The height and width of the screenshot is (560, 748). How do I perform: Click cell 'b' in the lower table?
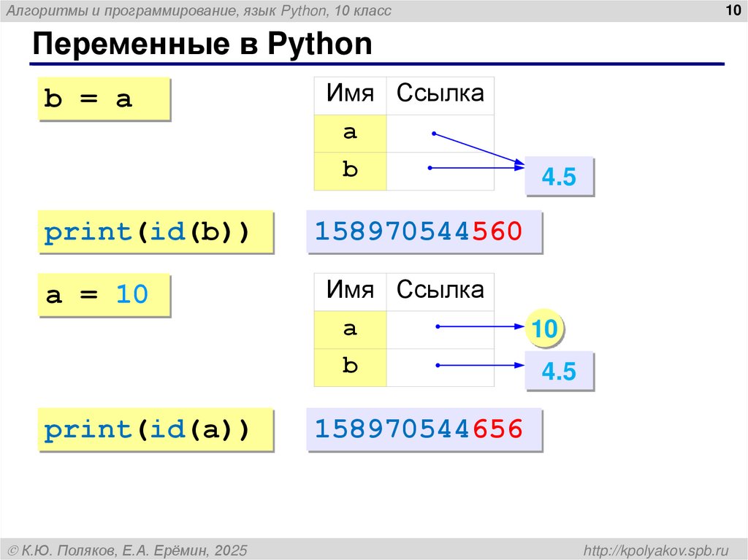[350, 368]
